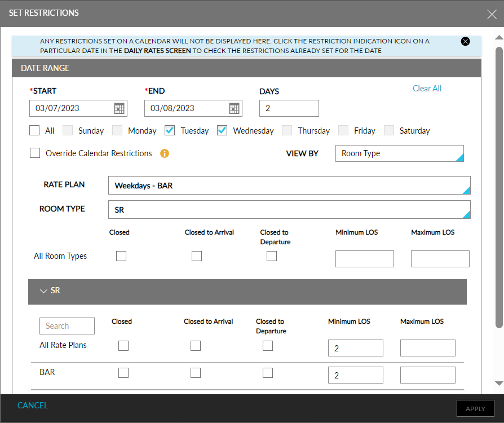Viewport: 504px width, 423px height.
Task: Check Closed for All Rate Plans
Action: [x=123, y=346]
